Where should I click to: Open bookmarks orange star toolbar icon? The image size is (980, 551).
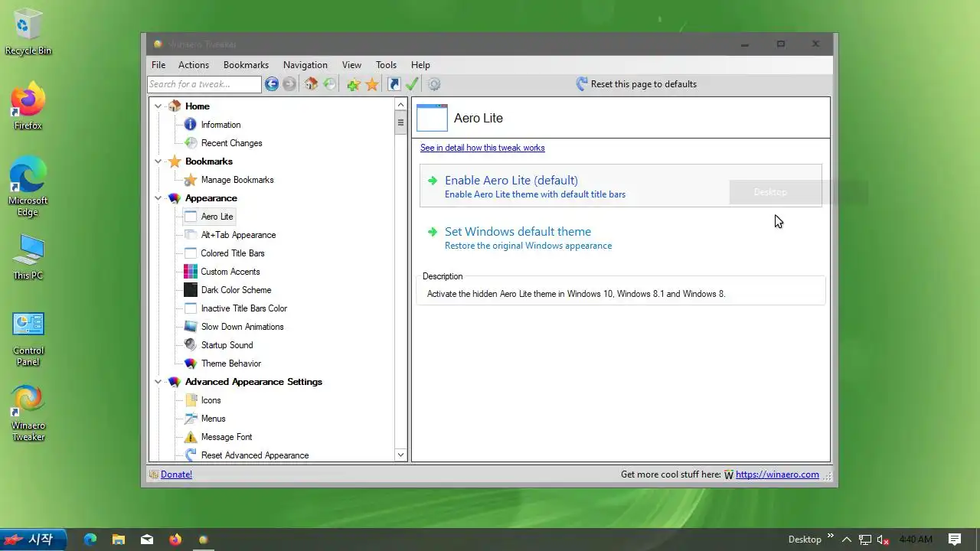click(372, 84)
